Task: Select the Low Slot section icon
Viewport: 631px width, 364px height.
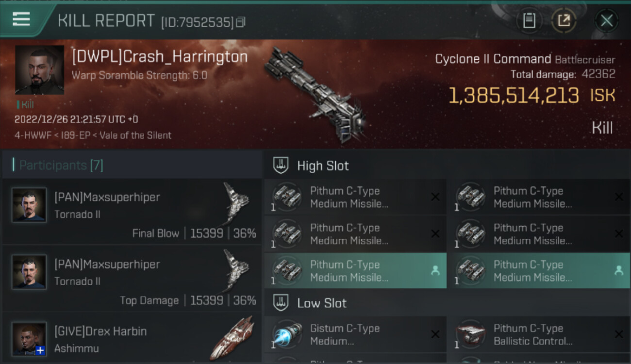Action: coord(281,303)
